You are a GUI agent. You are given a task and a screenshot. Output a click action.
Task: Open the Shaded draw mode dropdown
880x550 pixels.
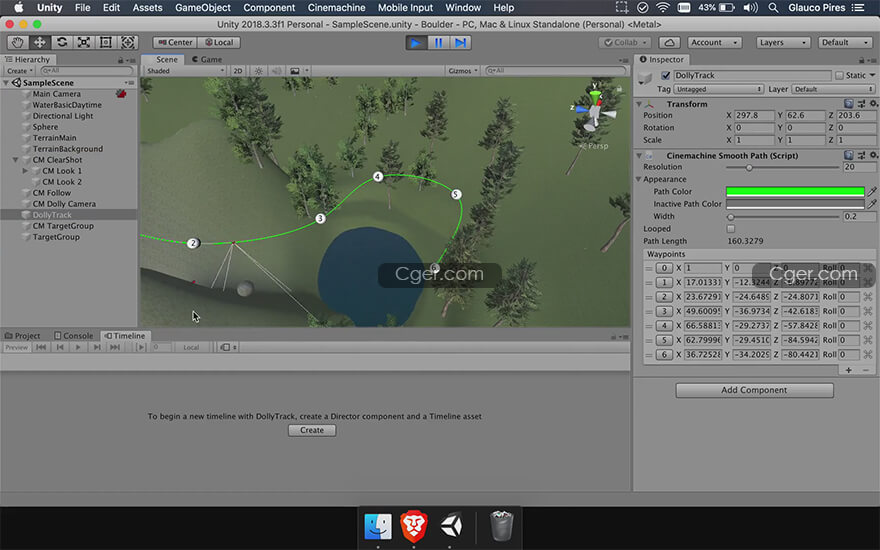point(185,71)
